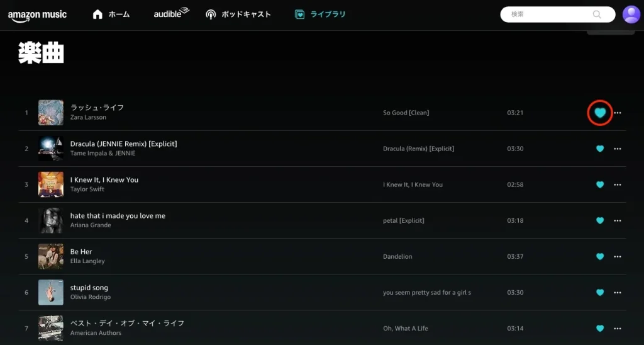Open more options for ベスト・デイ・オブ・マイ・ライフ

coord(618,329)
